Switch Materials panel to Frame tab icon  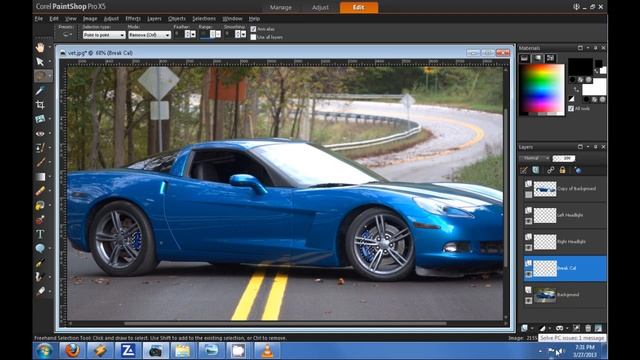[x=524, y=58]
